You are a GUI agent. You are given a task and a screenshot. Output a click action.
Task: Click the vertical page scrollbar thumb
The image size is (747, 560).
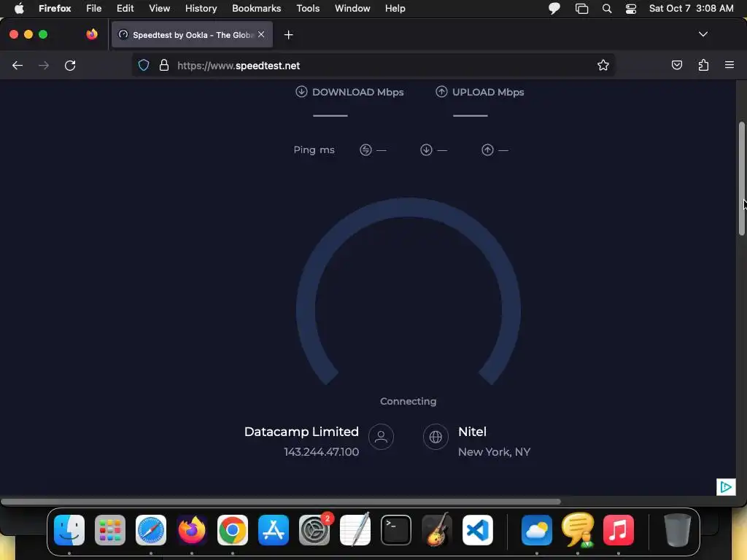tap(741, 179)
